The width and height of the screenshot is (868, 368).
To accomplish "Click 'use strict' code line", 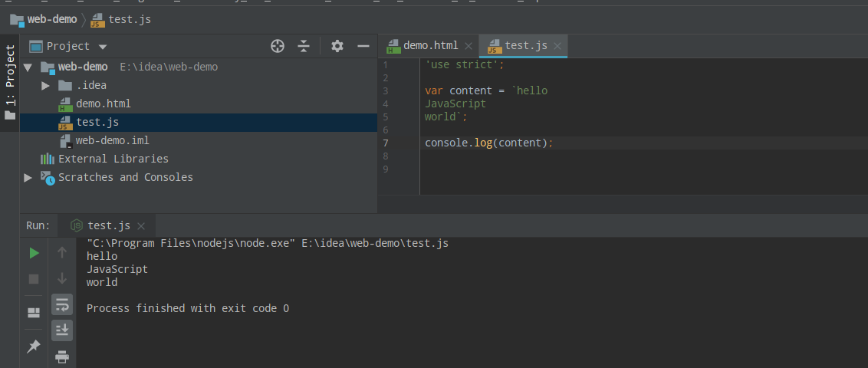I will click(465, 64).
